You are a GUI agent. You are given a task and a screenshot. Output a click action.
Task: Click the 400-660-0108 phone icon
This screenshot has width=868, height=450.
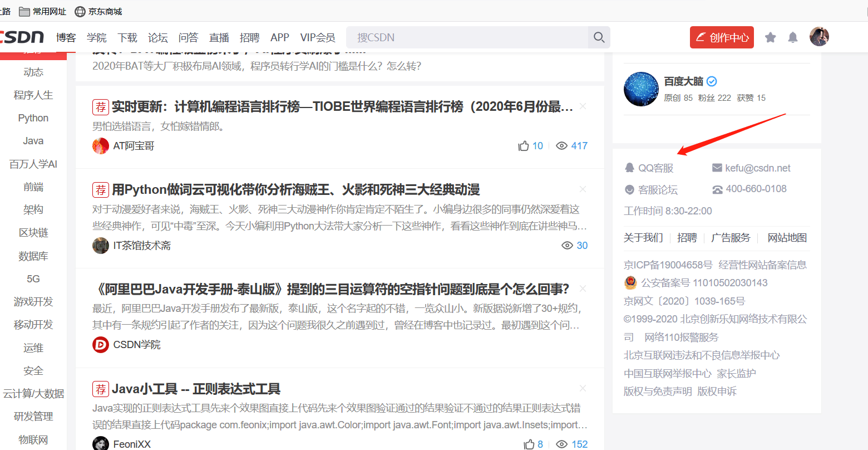(717, 190)
